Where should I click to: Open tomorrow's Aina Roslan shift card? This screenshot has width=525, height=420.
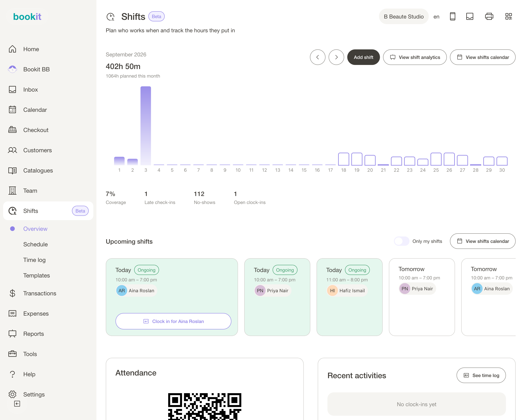coord(488,297)
